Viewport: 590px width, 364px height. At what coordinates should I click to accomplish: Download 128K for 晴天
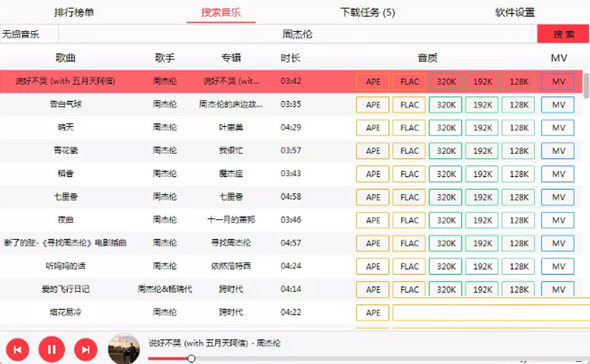click(x=519, y=128)
